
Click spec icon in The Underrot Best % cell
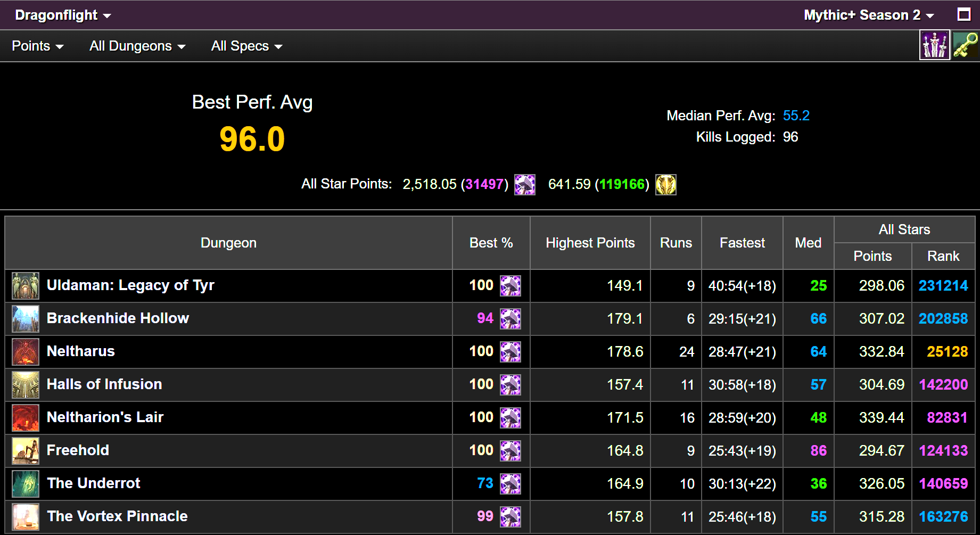(510, 484)
